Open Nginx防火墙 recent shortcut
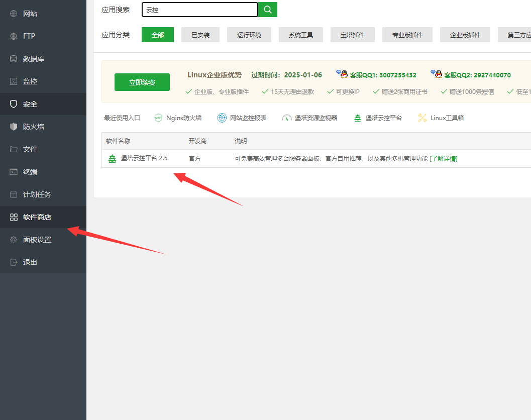Viewport: 531px width, 420px height. pos(178,118)
